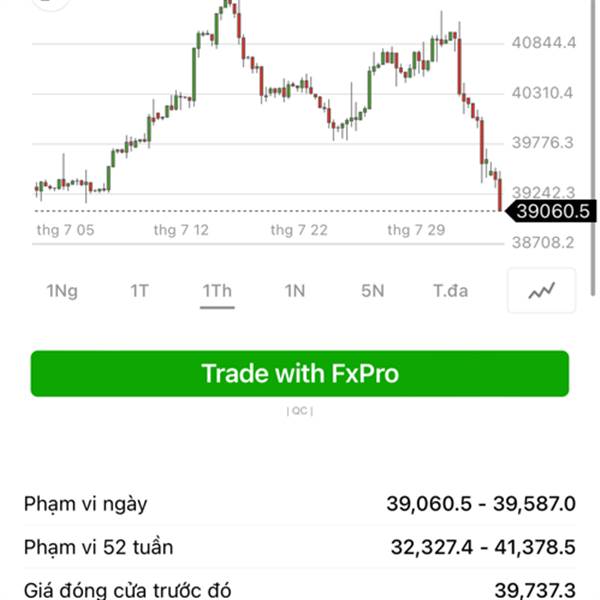Click the thg 7 29 date marker
Screen dimensions: 600x600
(416, 230)
